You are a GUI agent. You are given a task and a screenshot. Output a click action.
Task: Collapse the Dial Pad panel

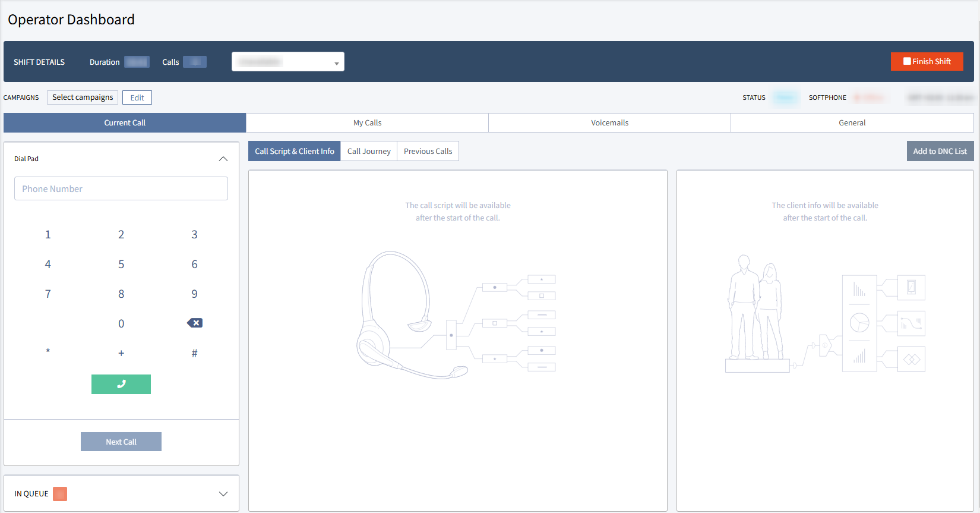[x=223, y=159]
